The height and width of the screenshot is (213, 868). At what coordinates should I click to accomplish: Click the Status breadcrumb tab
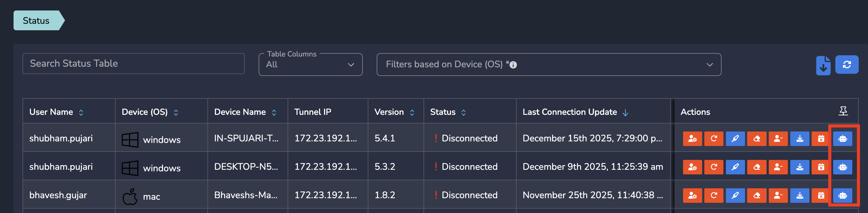click(x=36, y=21)
